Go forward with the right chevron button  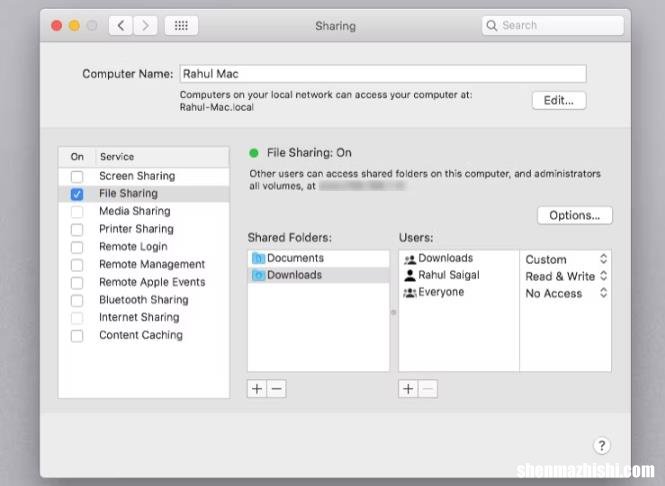(x=145, y=26)
